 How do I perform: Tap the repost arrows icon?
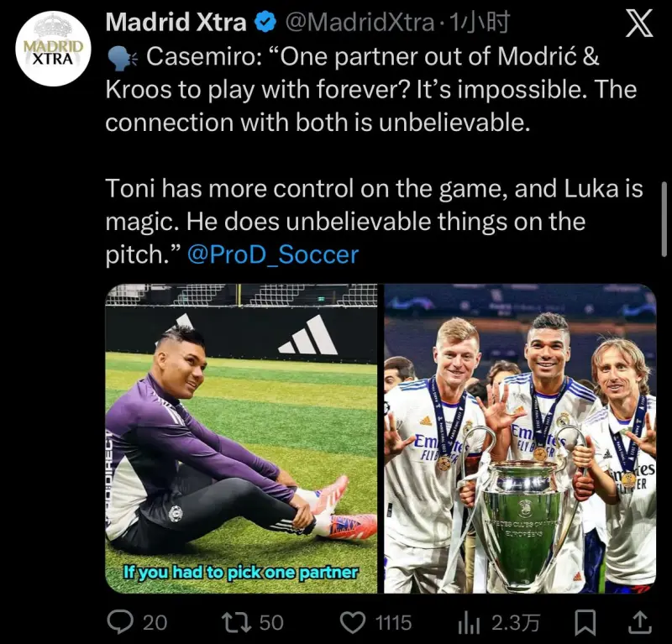point(236,622)
